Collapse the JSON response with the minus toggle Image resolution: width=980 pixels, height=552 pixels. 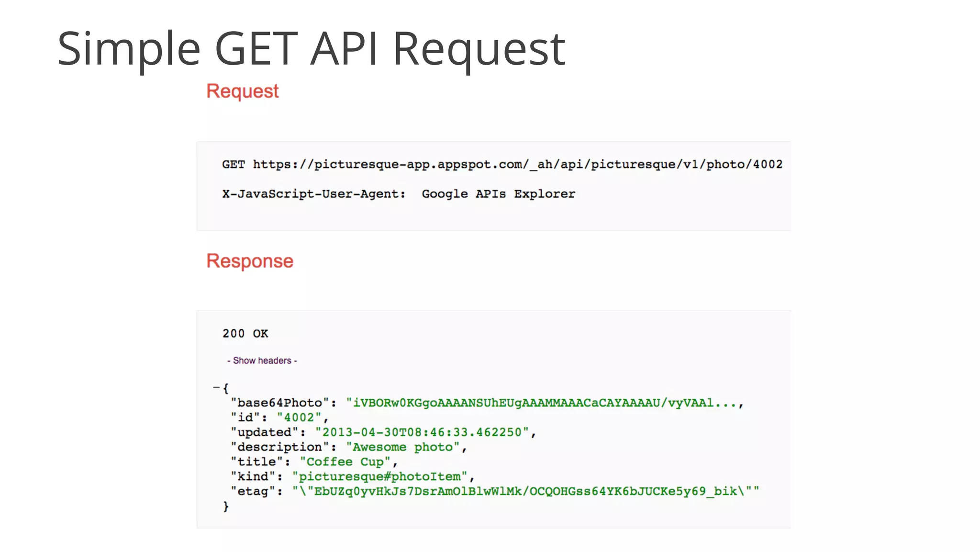pyautogui.click(x=216, y=388)
